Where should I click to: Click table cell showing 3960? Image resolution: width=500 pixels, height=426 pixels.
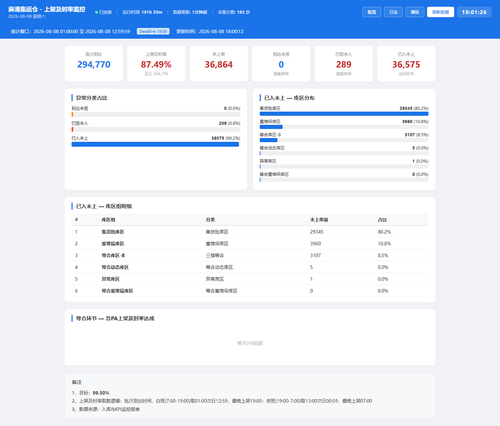click(315, 244)
